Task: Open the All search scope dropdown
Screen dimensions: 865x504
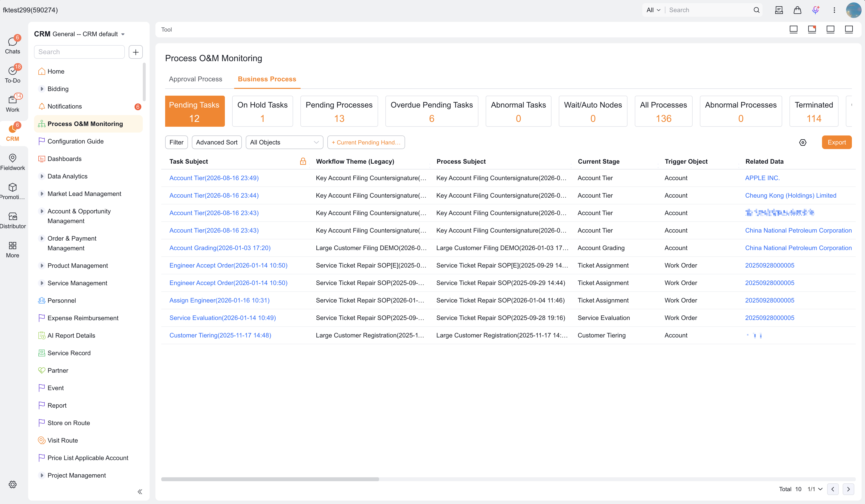Action: pos(653,10)
